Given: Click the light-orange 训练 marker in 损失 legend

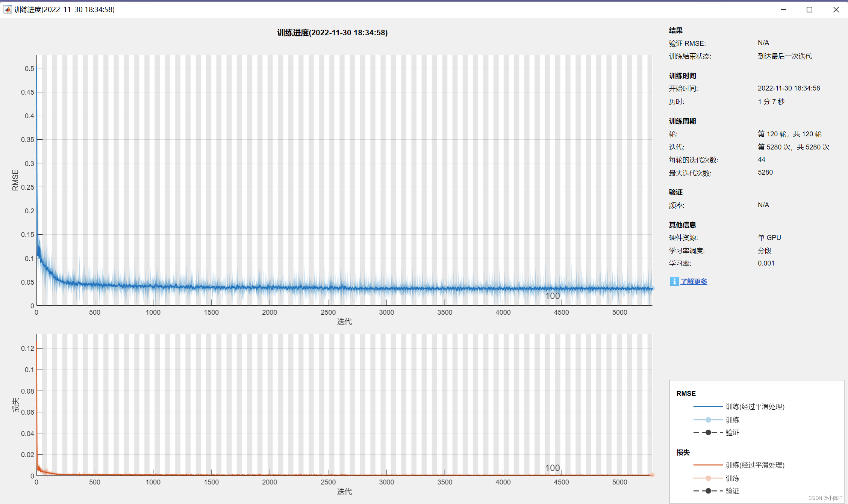Looking at the screenshot, I should [x=708, y=478].
